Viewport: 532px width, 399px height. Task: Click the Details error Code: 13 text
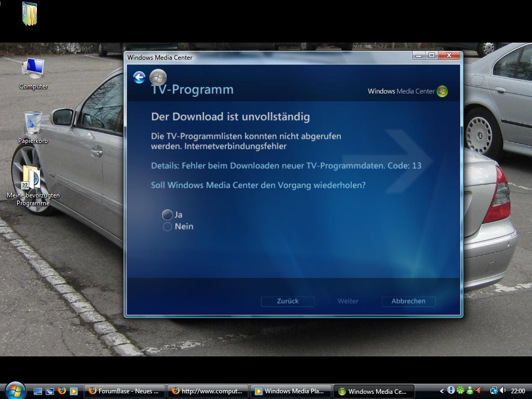tap(286, 166)
